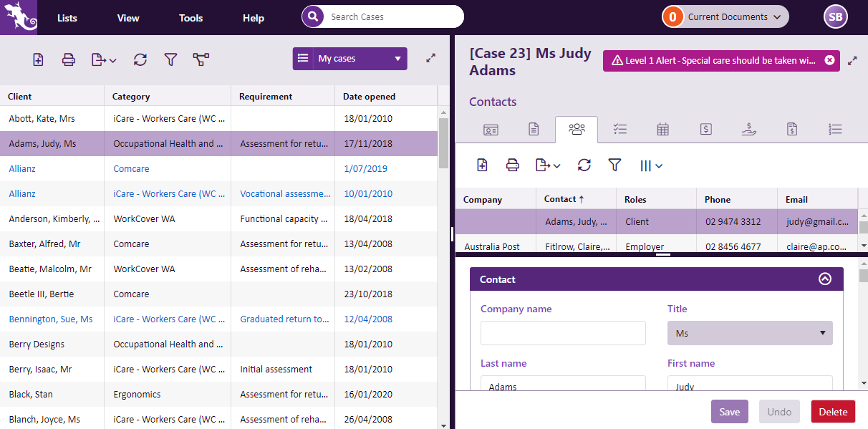
Task: Switch to the checklist tasks tab
Action: pos(620,130)
